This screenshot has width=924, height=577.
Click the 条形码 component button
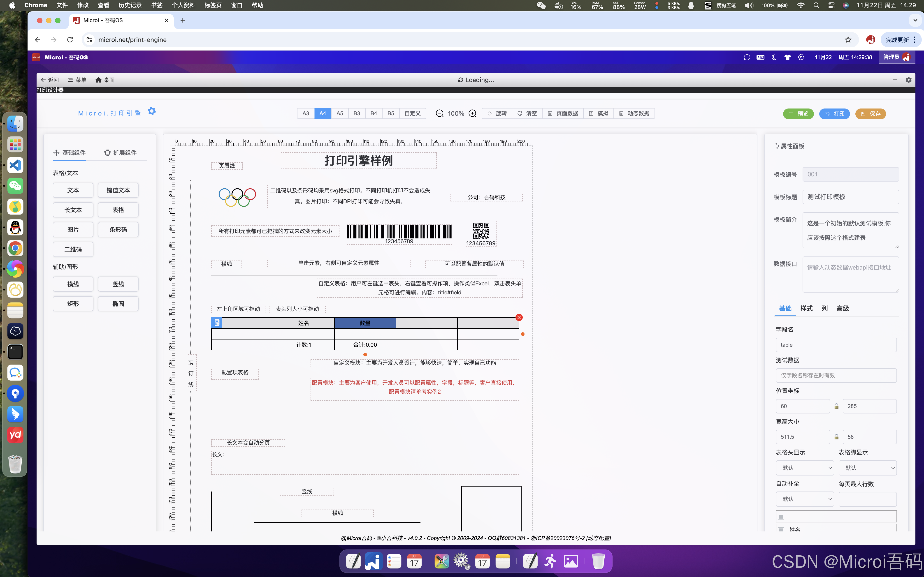point(118,230)
